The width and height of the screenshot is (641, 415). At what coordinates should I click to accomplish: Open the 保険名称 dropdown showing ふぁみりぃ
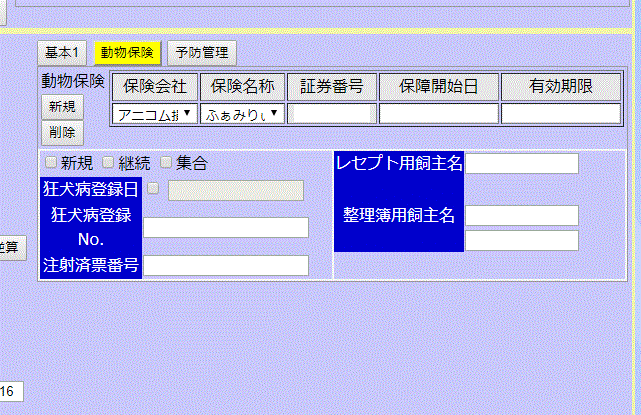(x=242, y=114)
